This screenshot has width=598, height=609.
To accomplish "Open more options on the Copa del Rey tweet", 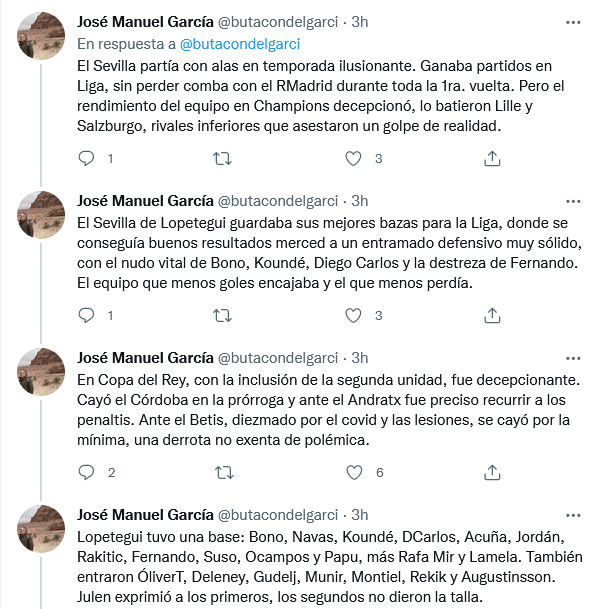I will pyautogui.click(x=573, y=358).
